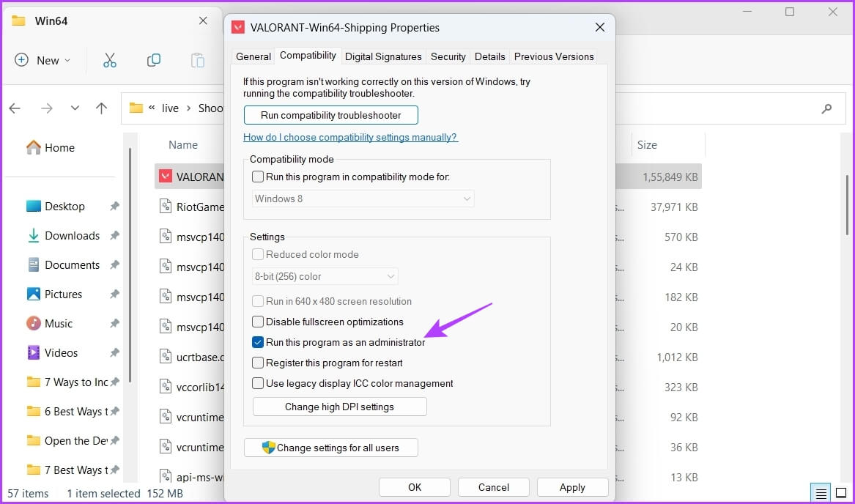Sort the file list by the Size column
Image resolution: width=855 pixels, height=504 pixels.
click(x=647, y=144)
